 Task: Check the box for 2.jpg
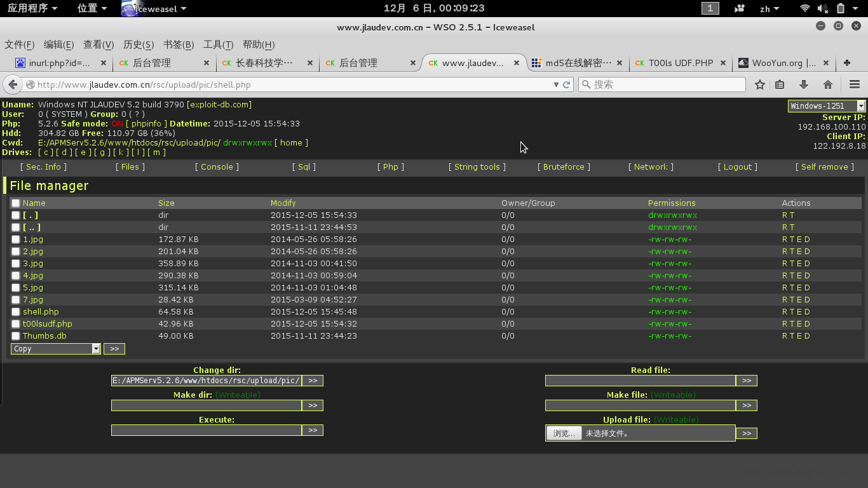tap(15, 252)
